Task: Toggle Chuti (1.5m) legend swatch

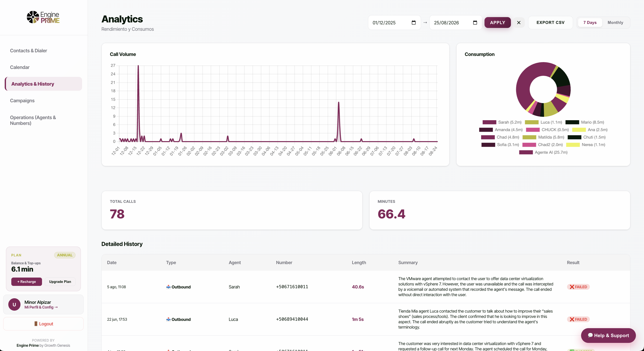Action: 574,137
